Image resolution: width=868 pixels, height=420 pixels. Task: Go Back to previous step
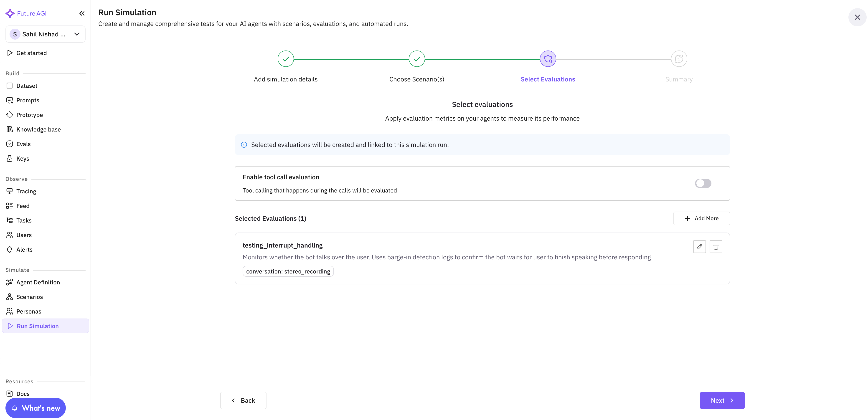pos(243,400)
